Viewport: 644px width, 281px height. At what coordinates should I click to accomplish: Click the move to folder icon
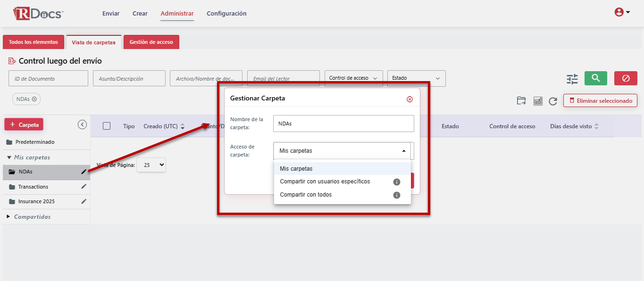pyautogui.click(x=521, y=100)
